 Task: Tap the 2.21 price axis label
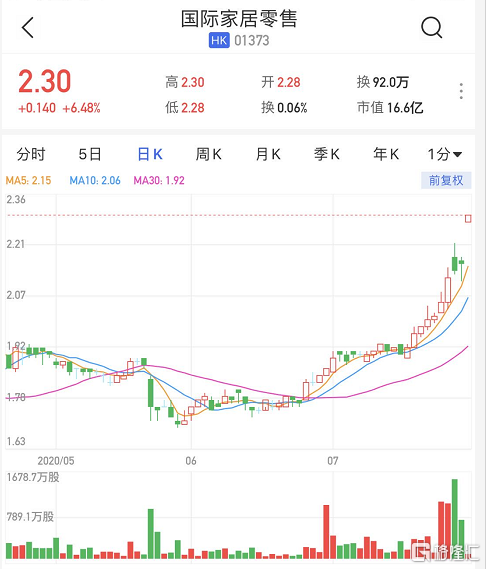[16, 244]
